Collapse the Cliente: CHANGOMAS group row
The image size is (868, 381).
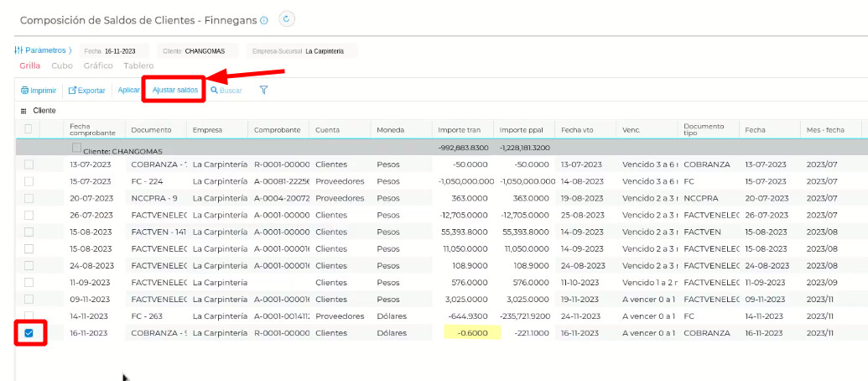76,149
